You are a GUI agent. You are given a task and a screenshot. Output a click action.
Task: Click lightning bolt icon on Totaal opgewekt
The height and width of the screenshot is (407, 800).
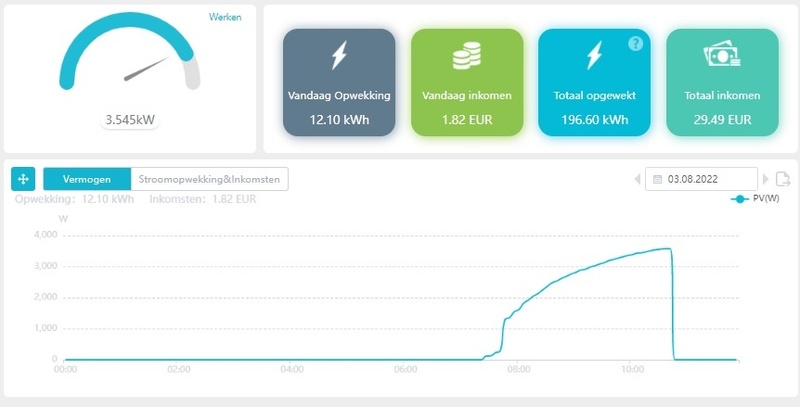tap(594, 55)
